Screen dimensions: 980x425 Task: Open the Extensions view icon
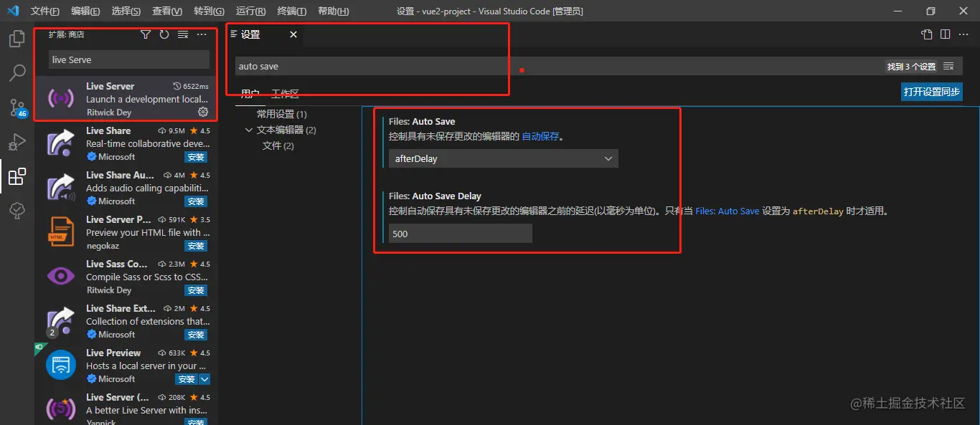(x=17, y=176)
